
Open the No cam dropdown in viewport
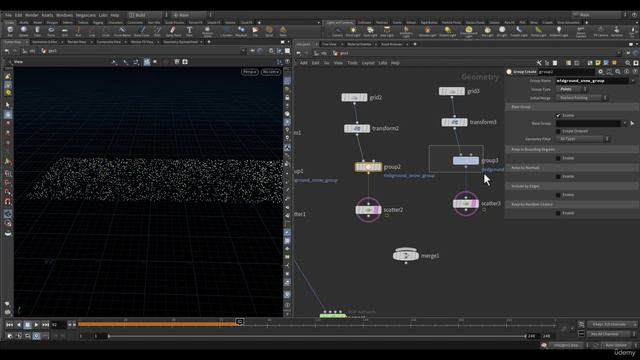tap(271, 72)
